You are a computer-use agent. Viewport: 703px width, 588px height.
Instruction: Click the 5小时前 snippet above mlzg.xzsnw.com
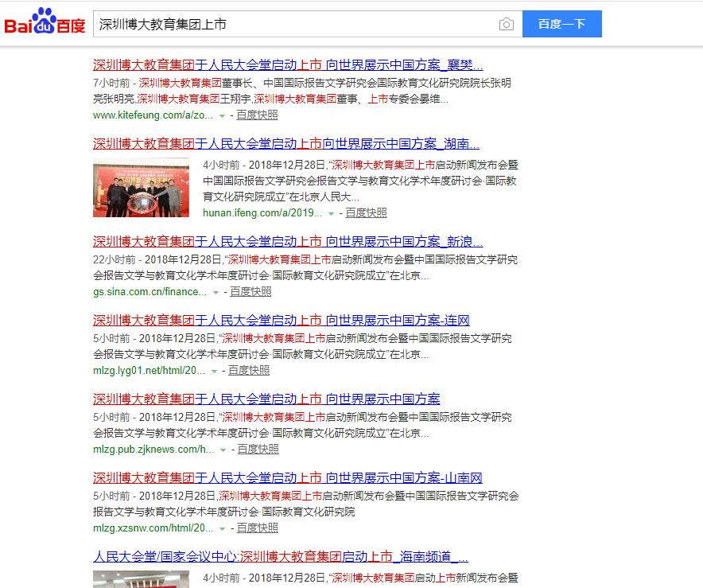(x=306, y=504)
